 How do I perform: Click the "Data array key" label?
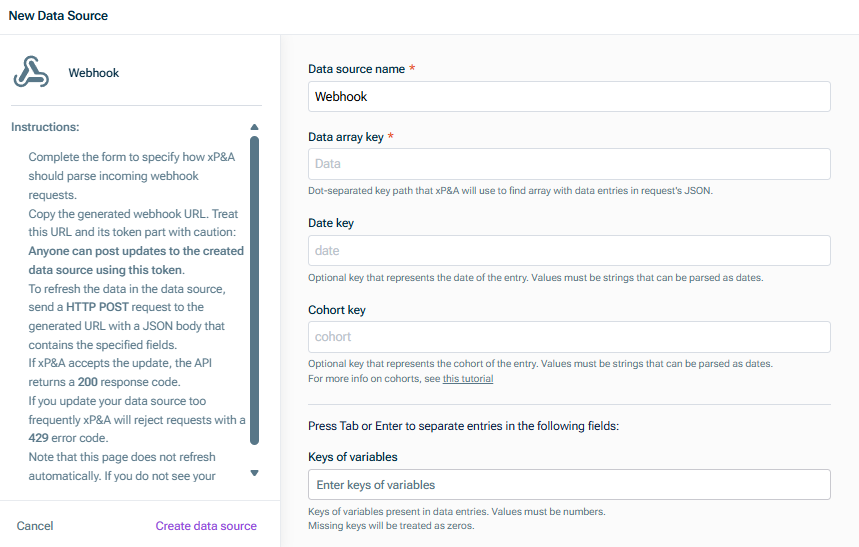(346, 137)
